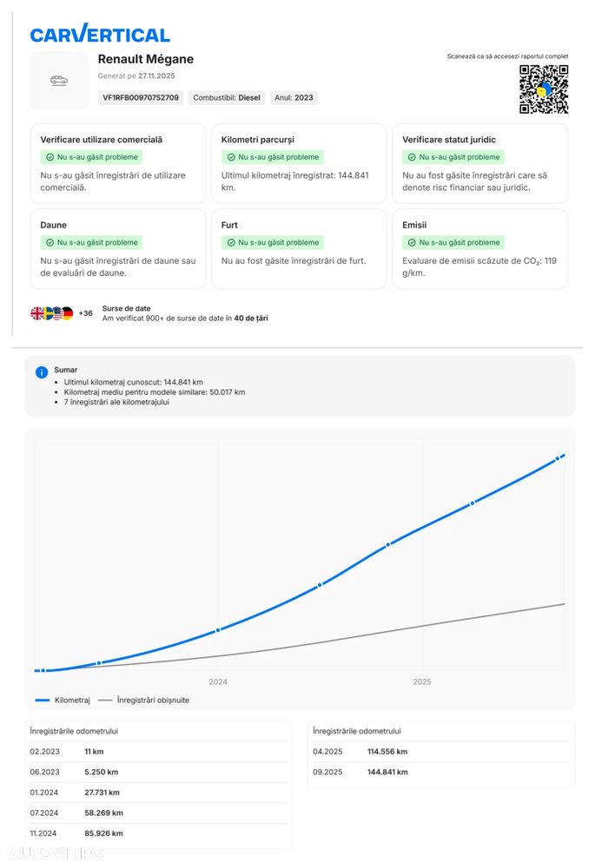Viewport: 595px width, 868px height.
Task: Click the check icon under Kilometri parcurși
Action: tap(230, 158)
